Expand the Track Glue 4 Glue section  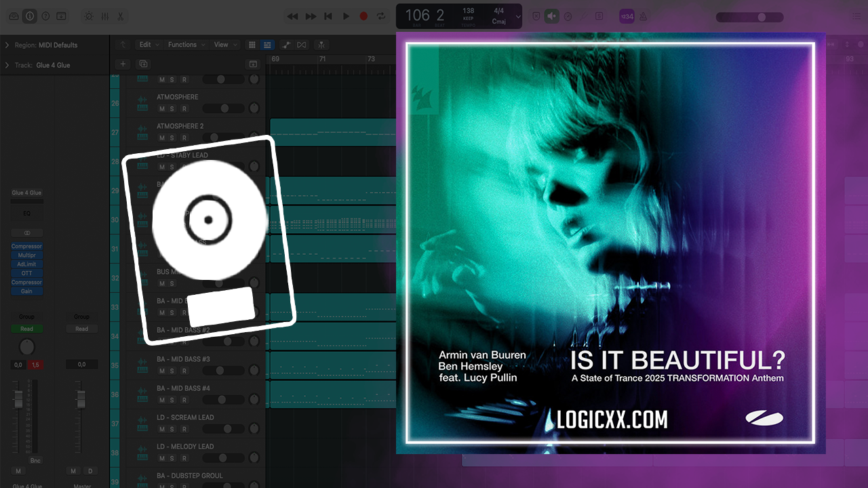[x=7, y=65]
